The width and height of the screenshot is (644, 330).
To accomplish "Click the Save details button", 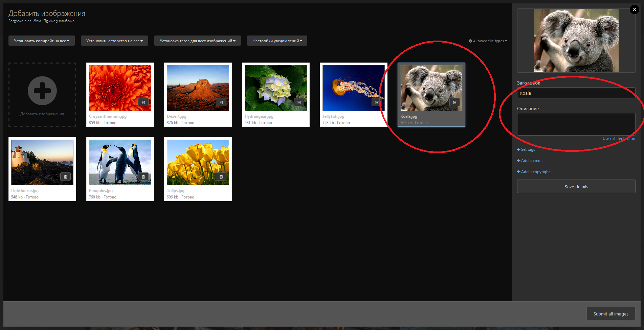I will click(576, 187).
